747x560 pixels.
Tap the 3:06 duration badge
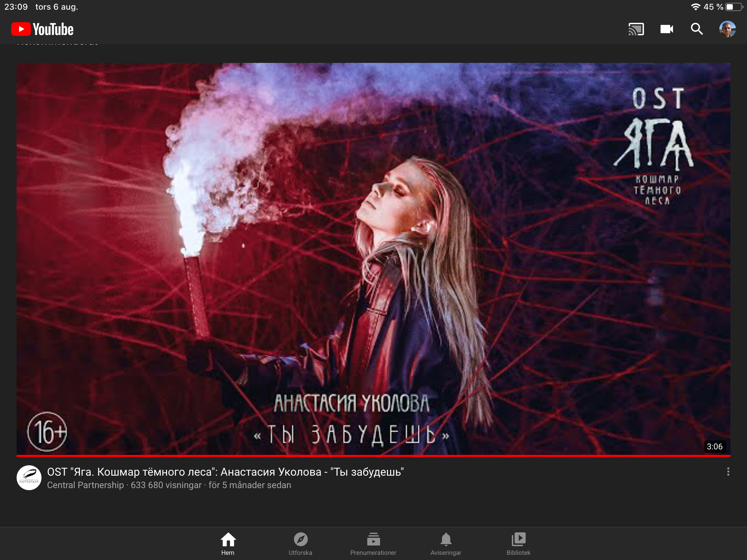coord(714,447)
